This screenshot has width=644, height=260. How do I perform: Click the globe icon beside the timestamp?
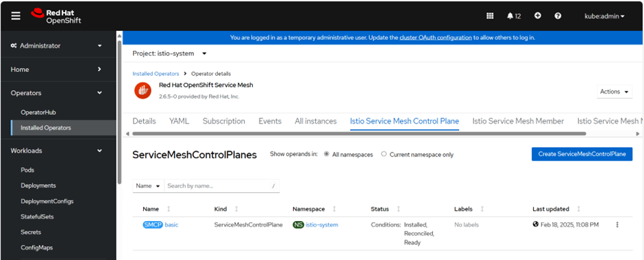pyautogui.click(x=536, y=224)
